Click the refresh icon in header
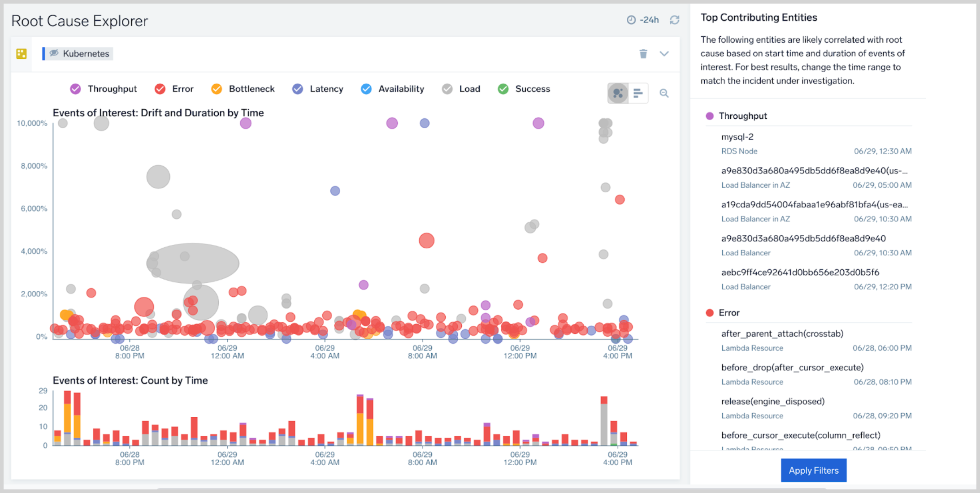The width and height of the screenshot is (980, 493). [674, 20]
